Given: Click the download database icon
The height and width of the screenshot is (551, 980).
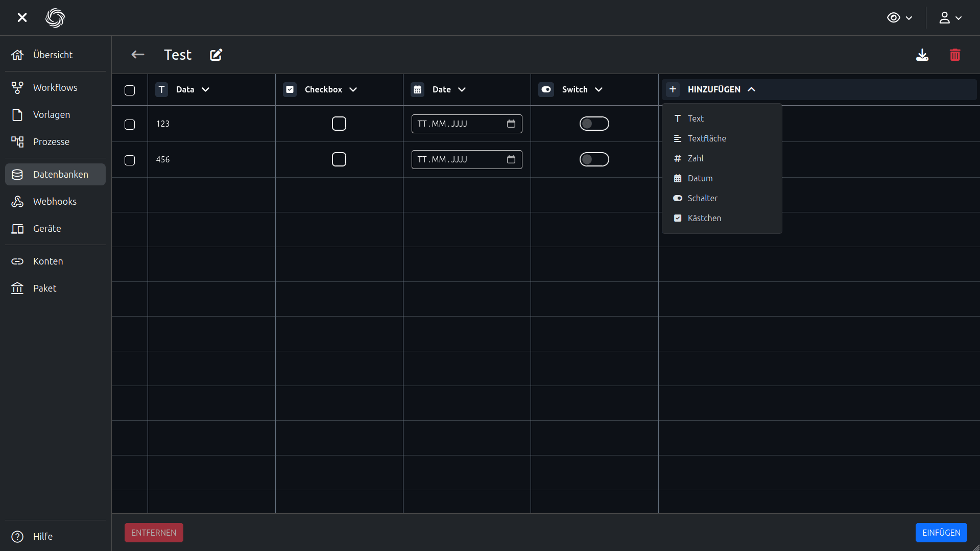Looking at the screenshot, I should (x=922, y=55).
